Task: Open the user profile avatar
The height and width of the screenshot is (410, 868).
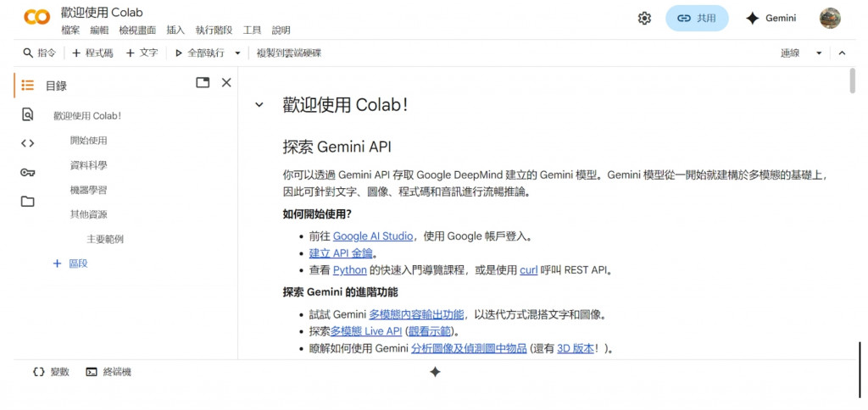Action: [830, 19]
